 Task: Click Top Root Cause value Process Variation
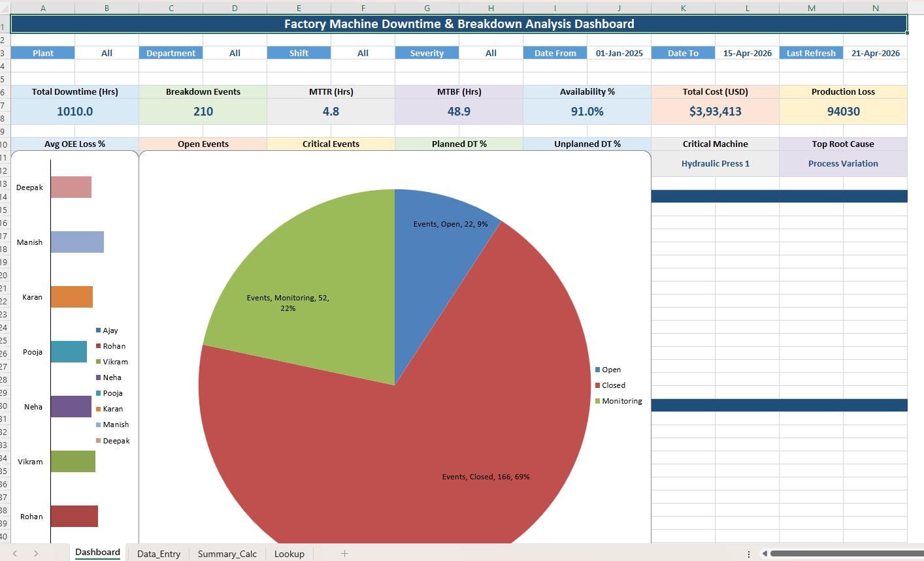click(843, 163)
